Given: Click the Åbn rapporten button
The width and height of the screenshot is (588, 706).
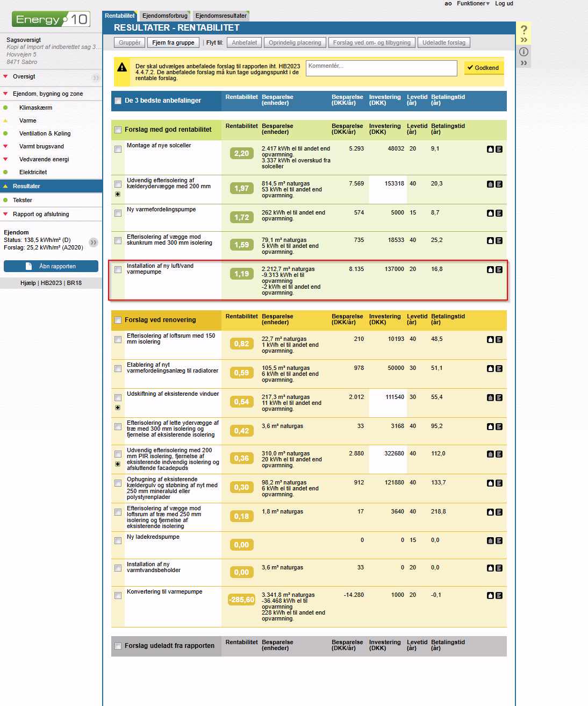Looking at the screenshot, I should (51, 266).
